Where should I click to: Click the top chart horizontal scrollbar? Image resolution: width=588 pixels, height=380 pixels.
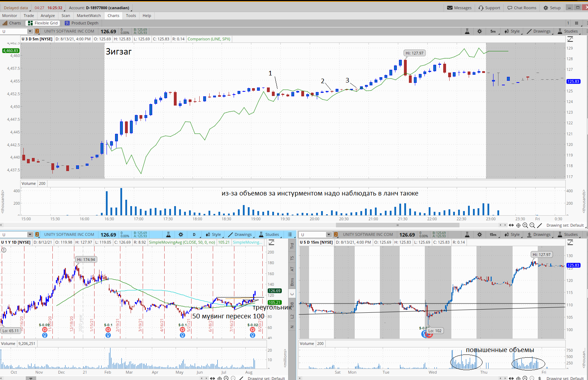(x=398, y=225)
